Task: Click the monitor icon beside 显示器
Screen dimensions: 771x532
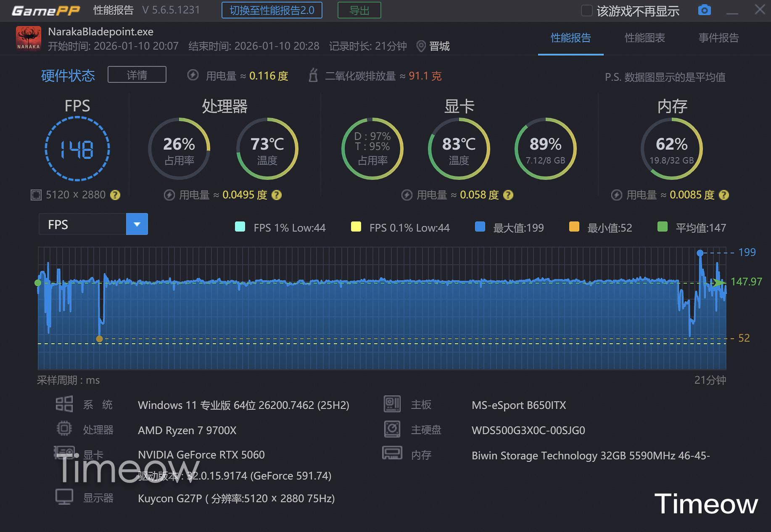Action: pyautogui.click(x=64, y=497)
